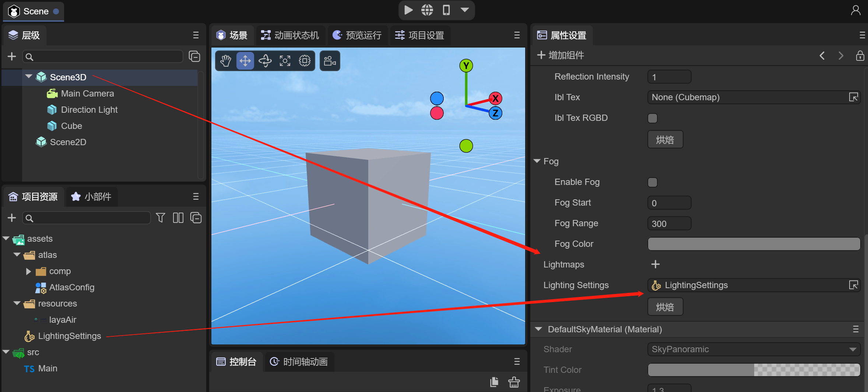The image size is (868, 392).
Task: Click the lock icon in properties panel
Action: pyautogui.click(x=860, y=56)
